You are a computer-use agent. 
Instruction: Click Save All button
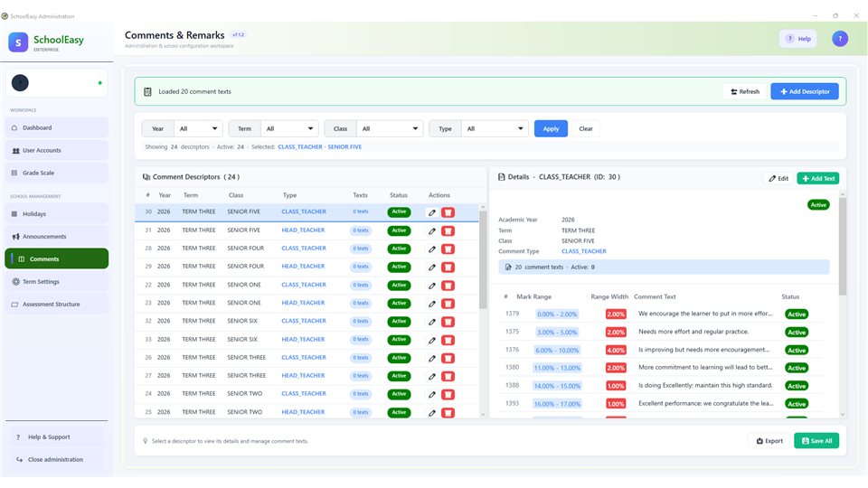click(x=816, y=441)
